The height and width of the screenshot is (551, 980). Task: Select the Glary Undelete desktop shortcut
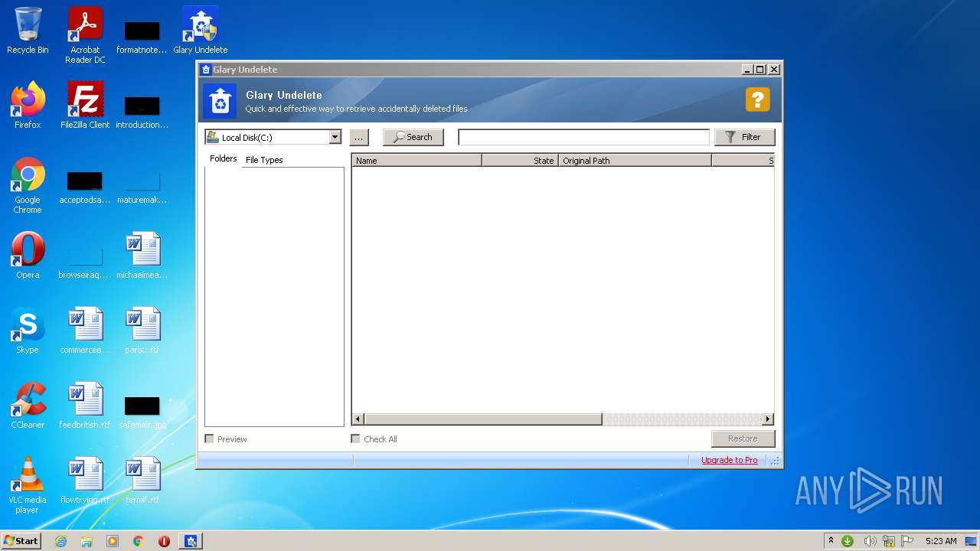pyautogui.click(x=200, y=31)
